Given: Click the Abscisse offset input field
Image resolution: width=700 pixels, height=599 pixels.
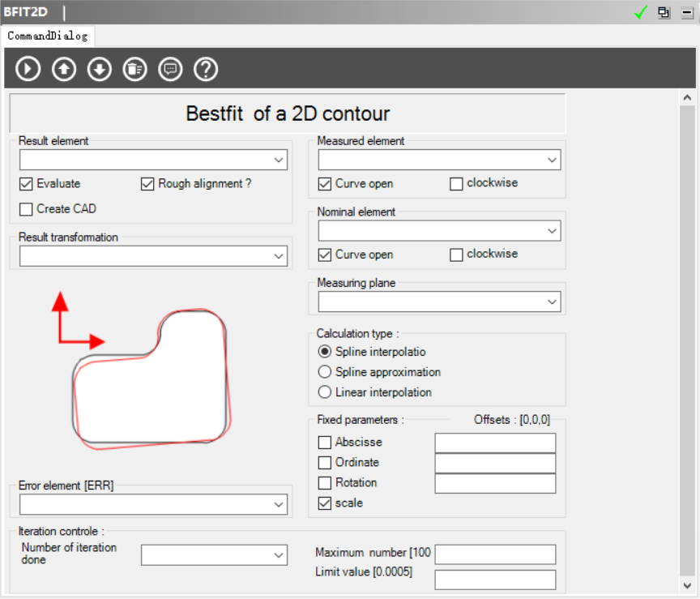Looking at the screenshot, I should (495, 443).
